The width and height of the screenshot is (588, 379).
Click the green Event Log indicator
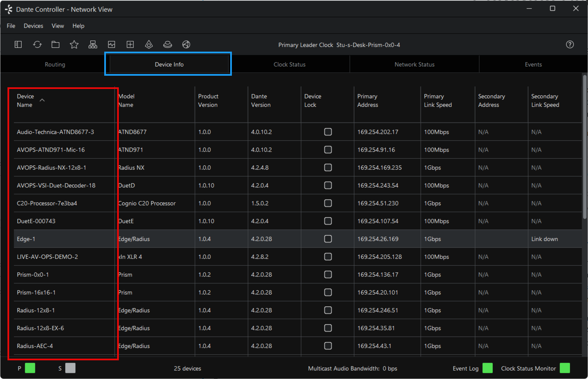click(x=488, y=368)
